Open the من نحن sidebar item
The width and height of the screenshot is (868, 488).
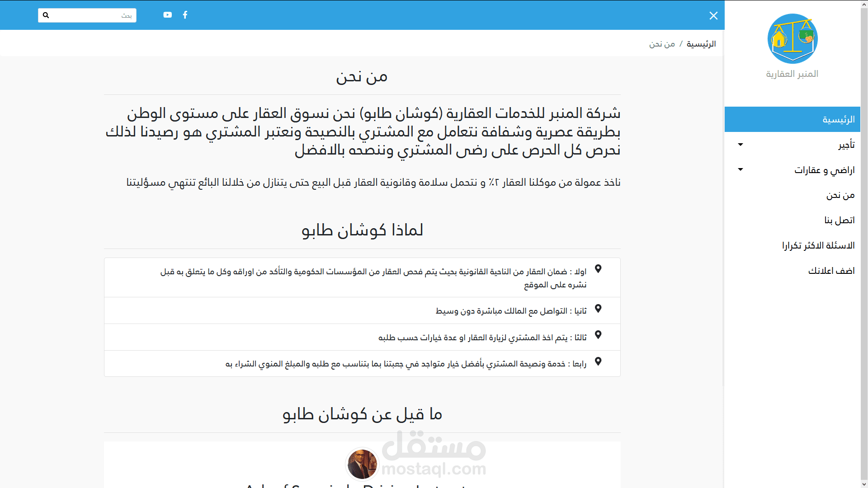840,195
